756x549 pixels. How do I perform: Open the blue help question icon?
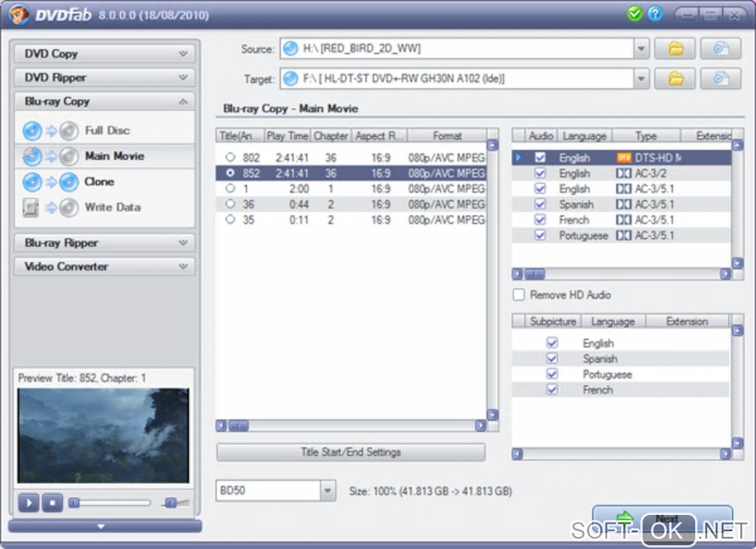pos(654,13)
